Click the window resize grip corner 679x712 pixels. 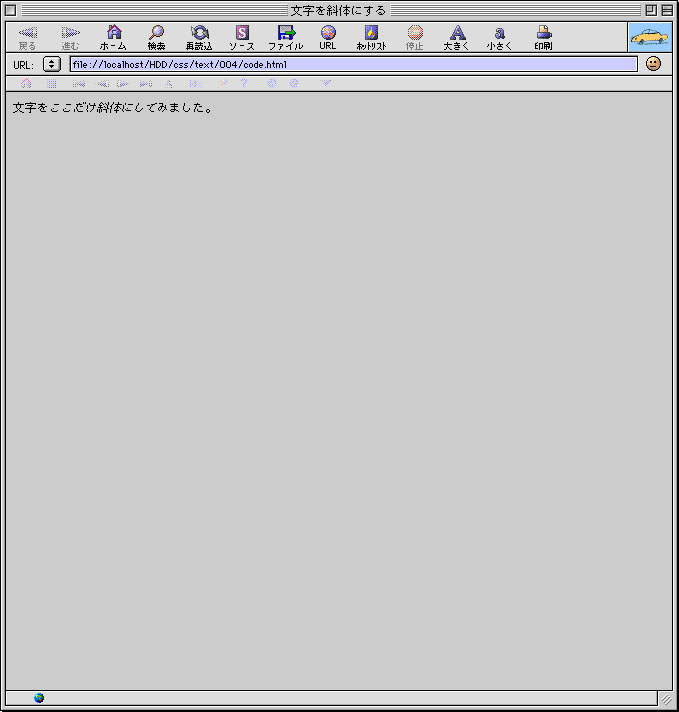click(x=666, y=698)
